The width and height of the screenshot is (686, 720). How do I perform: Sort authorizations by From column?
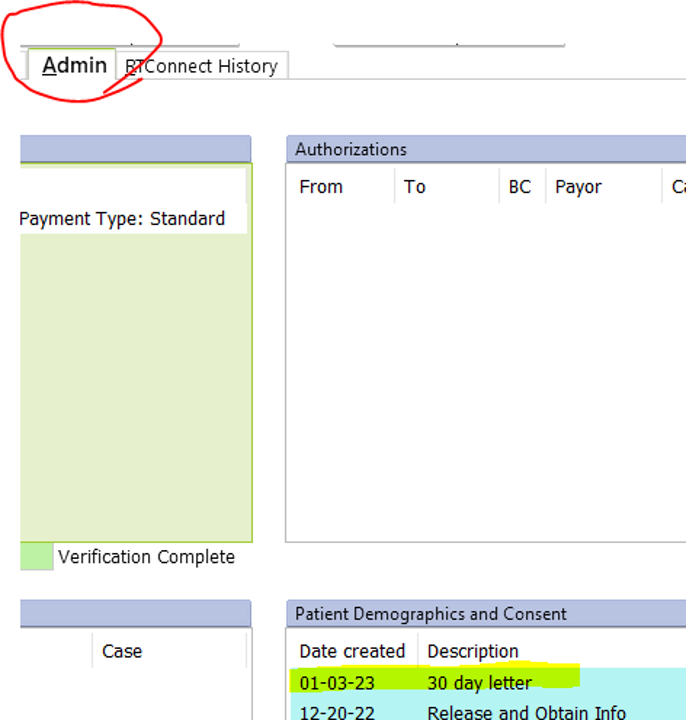click(321, 187)
